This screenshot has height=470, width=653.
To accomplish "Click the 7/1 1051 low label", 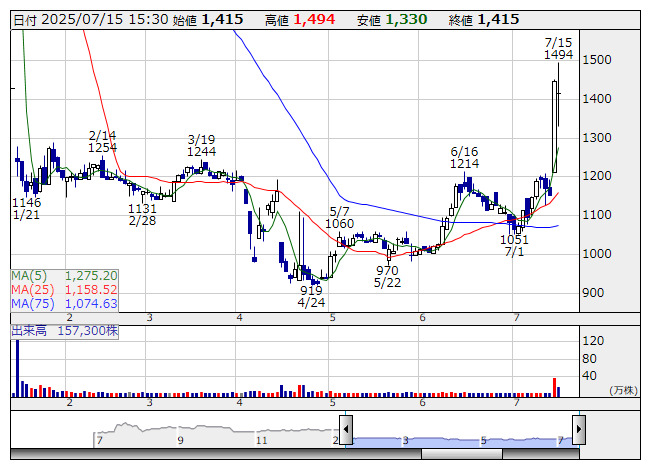I will [514, 246].
